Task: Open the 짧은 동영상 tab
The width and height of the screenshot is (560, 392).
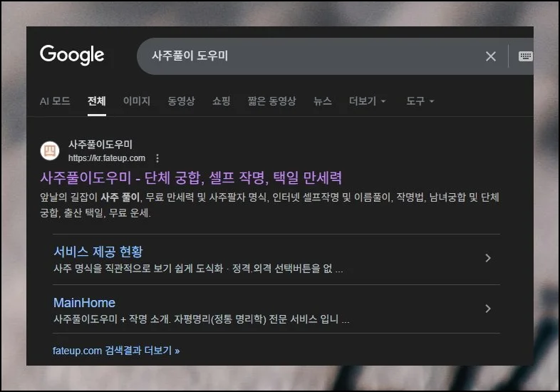Action: [x=272, y=101]
